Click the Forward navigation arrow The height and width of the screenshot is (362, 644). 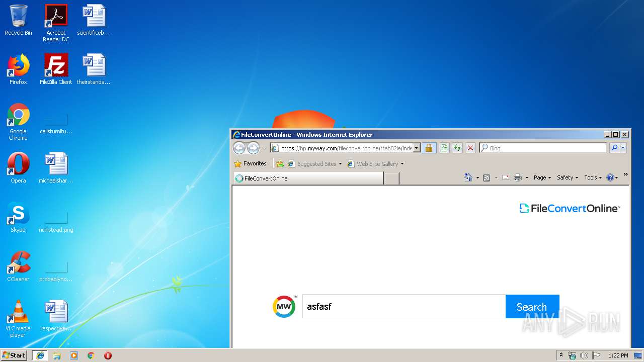[253, 148]
